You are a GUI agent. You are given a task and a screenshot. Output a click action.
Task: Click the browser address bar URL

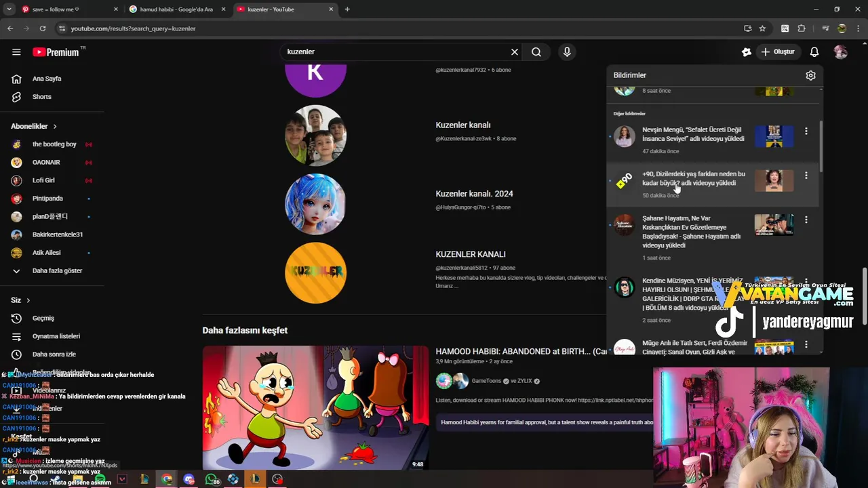click(133, 28)
